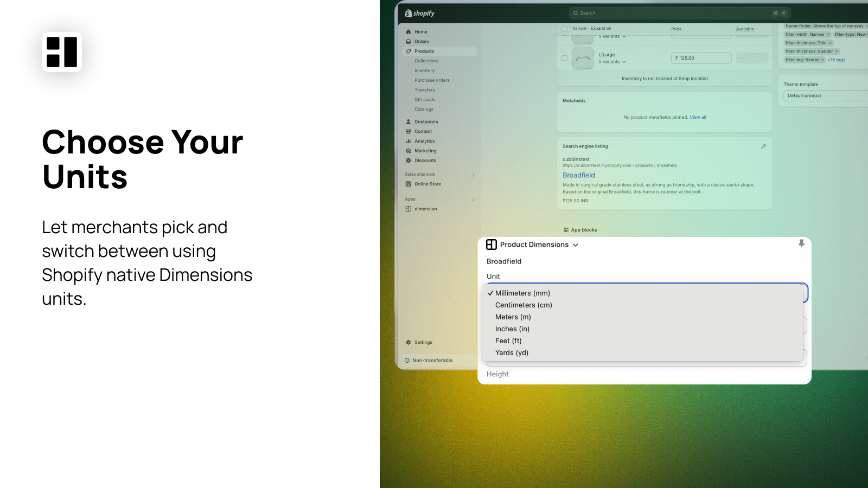Click the pin icon on Product Dimensions panel
This screenshot has width=868, height=488.
click(801, 243)
